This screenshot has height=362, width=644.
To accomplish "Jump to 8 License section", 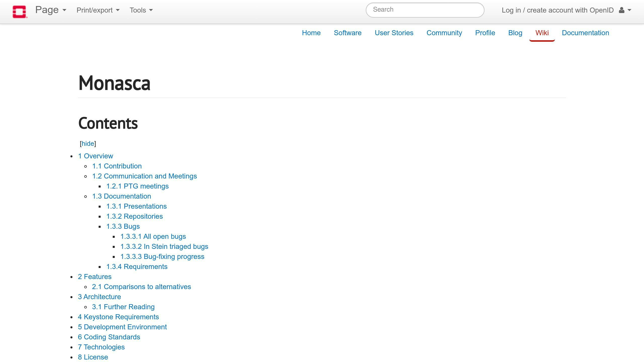I will (93, 357).
